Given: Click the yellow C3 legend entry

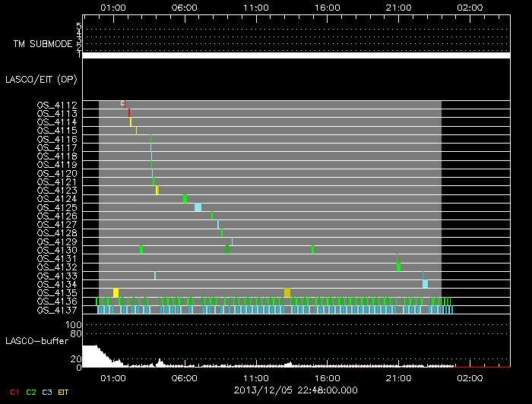Looking at the screenshot, I should (48, 392).
